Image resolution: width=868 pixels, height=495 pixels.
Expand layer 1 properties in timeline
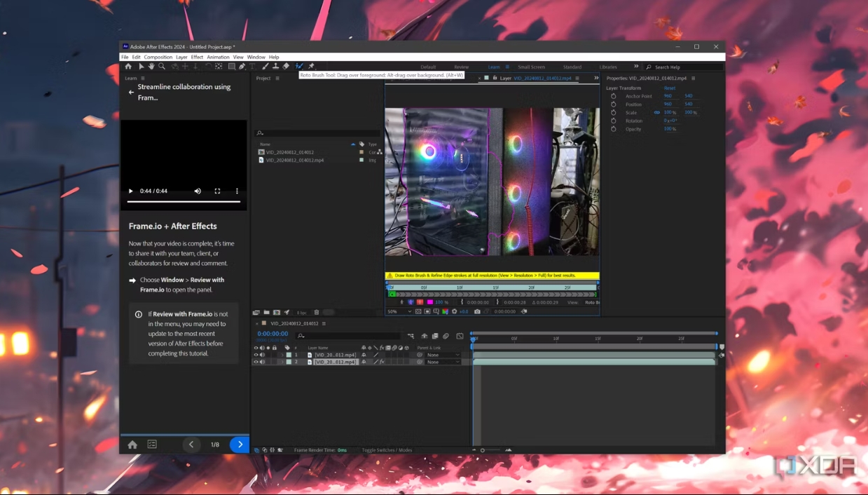click(x=282, y=355)
